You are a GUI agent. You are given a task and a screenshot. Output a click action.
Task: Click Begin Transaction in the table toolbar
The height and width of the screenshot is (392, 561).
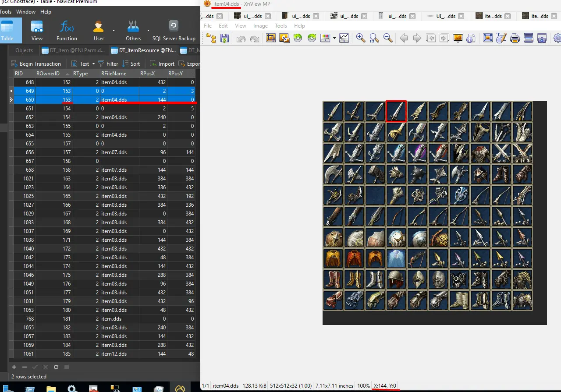tap(36, 64)
